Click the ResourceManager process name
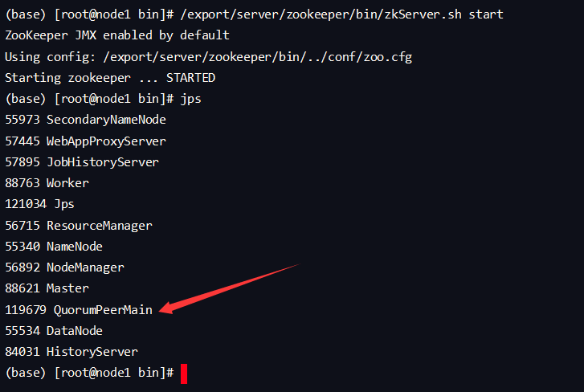Image resolution: width=584 pixels, height=392 pixels. pyautogui.click(x=99, y=225)
